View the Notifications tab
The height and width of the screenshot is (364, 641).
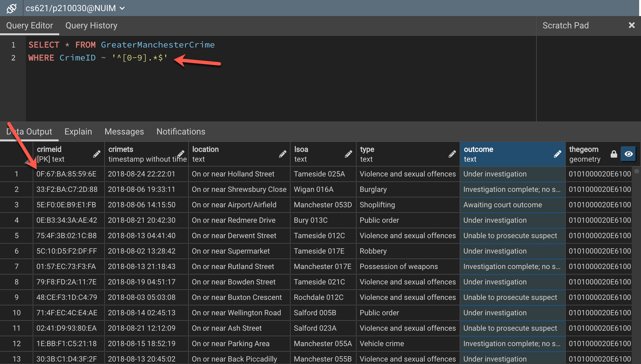[180, 131]
